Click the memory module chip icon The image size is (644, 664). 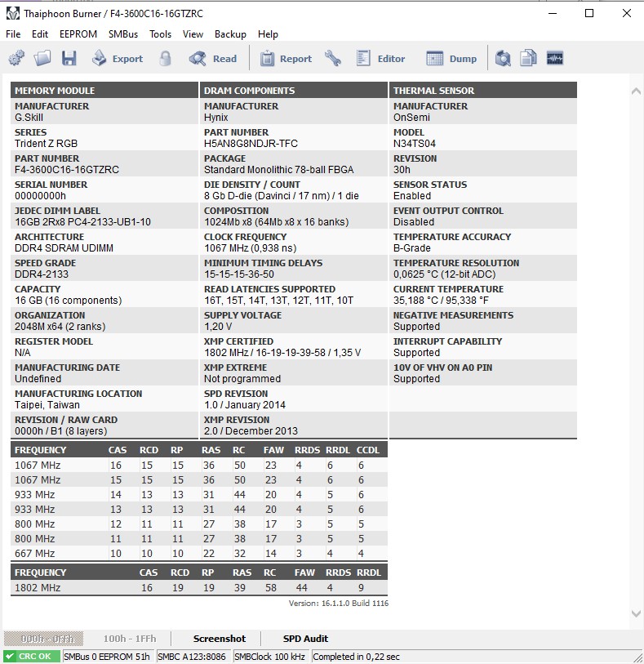(x=555, y=58)
